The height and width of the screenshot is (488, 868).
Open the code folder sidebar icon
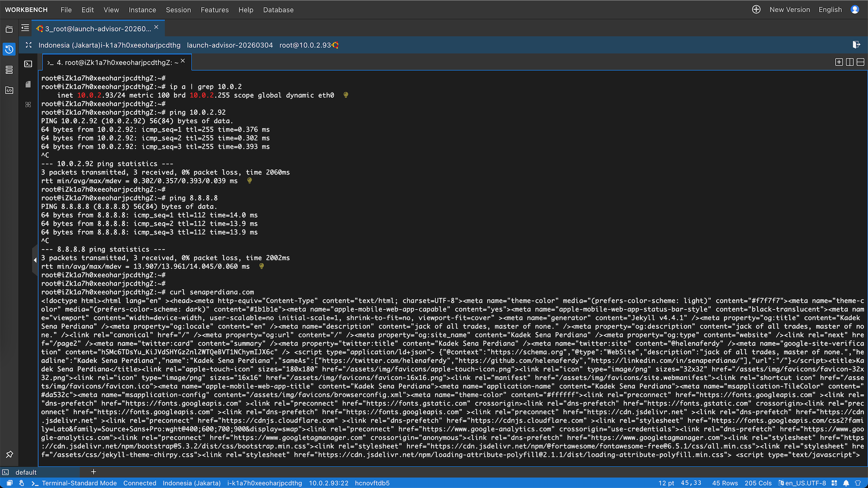(9, 90)
